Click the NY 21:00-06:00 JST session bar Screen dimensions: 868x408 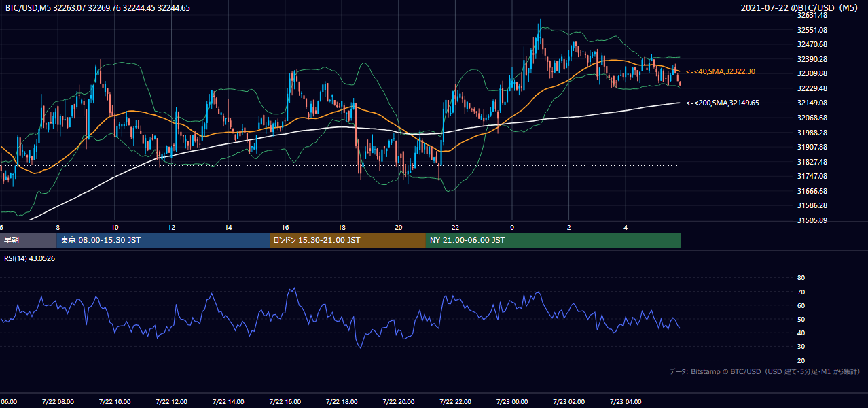pyautogui.click(x=554, y=240)
